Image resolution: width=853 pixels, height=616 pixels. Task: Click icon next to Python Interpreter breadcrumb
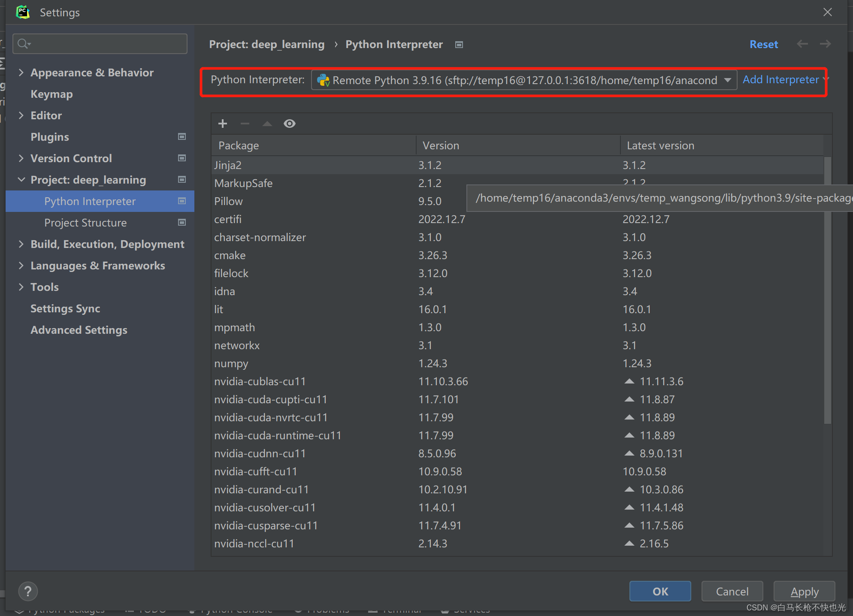click(459, 45)
